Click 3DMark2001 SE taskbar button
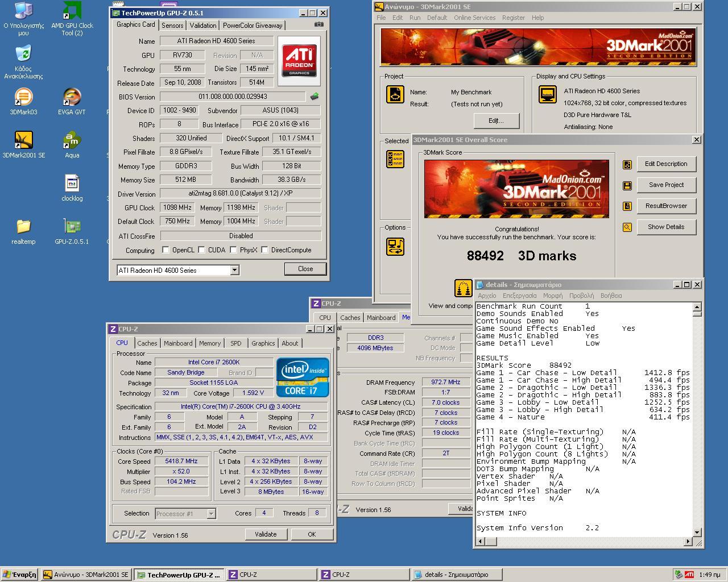The image size is (728, 582). tap(86, 575)
